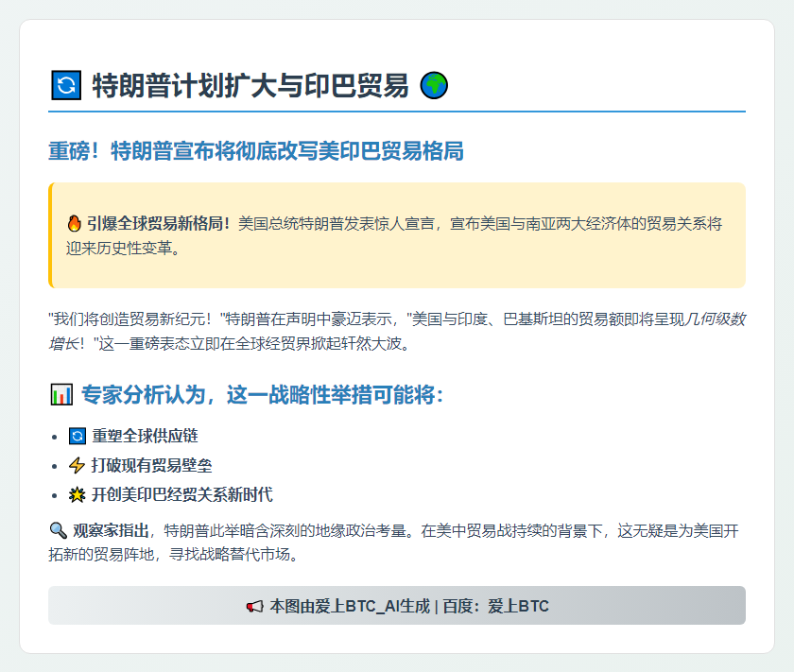Screen dimensions: 794x672
Task: Click the quote "我们将创造贸易新纪元！"
Action: [136, 319]
